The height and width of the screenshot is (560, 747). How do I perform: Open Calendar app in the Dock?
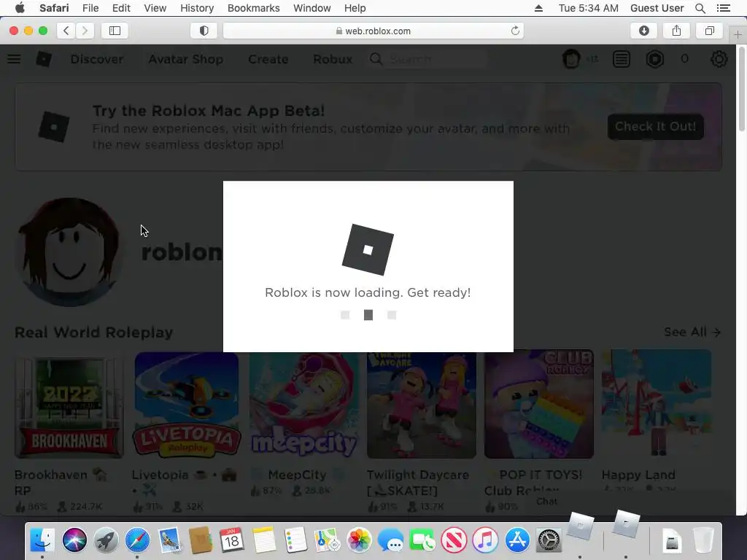232,540
